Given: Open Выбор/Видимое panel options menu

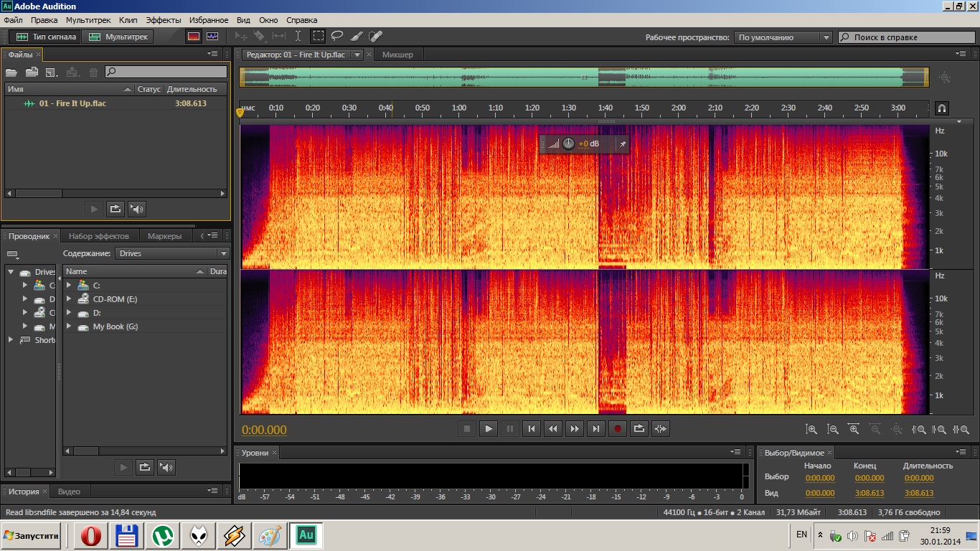Looking at the screenshot, I should pyautogui.click(x=961, y=452).
